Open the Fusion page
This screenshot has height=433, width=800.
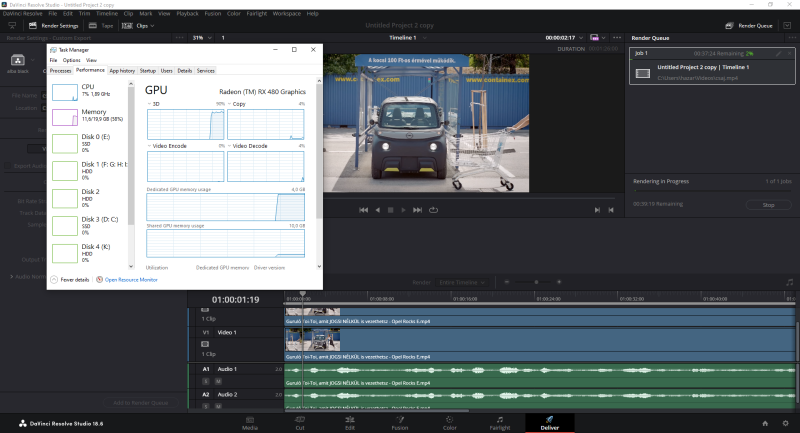[399, 423]
